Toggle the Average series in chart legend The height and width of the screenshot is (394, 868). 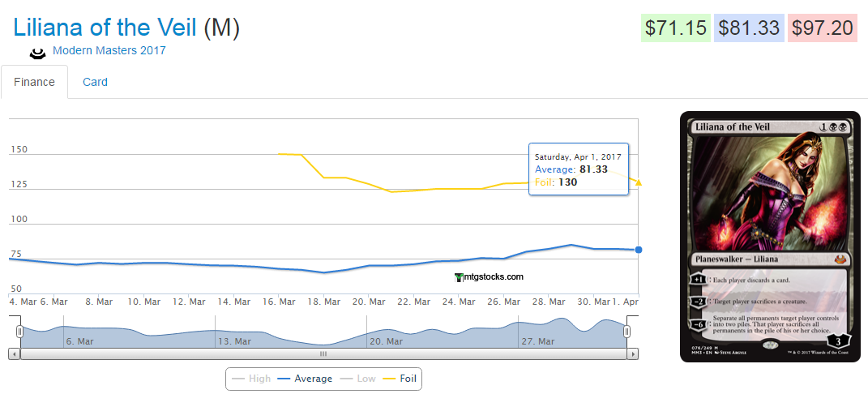pos(305,379)
